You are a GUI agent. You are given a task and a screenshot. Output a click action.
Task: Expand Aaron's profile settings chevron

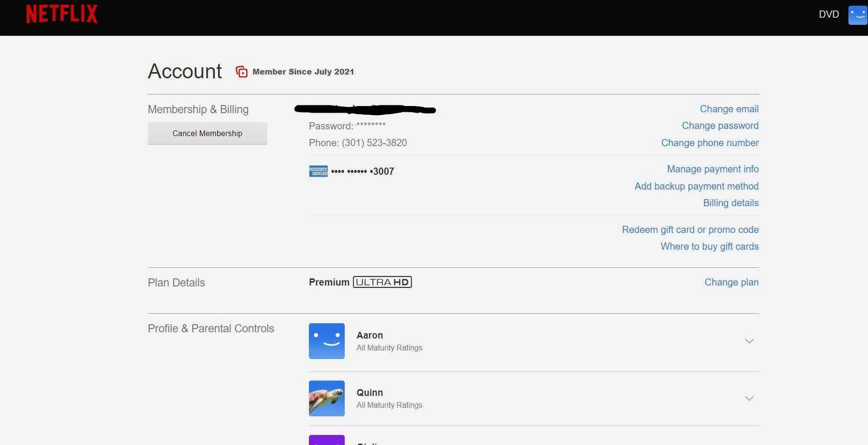[x=749, y=341]
